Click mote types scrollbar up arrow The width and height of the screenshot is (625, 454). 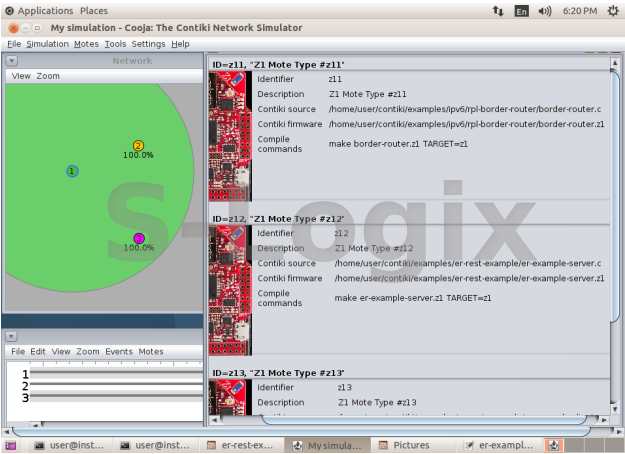pyautogui.click(x=615, y=63)
